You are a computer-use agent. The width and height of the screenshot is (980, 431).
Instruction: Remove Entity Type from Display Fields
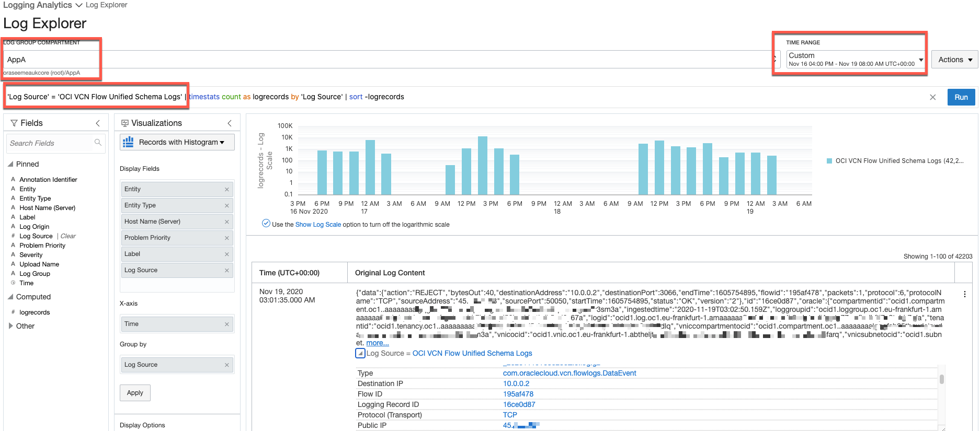(x=227, y=206)
